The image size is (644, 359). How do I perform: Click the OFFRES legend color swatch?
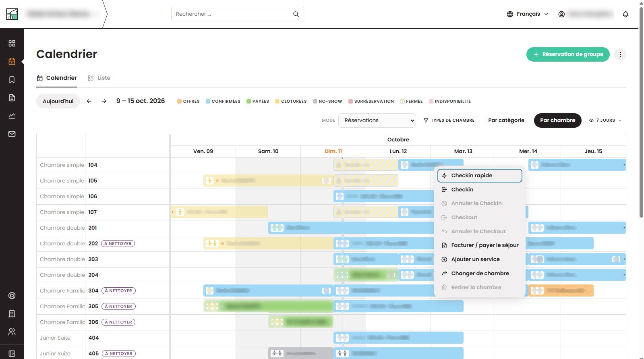point(179,102)
